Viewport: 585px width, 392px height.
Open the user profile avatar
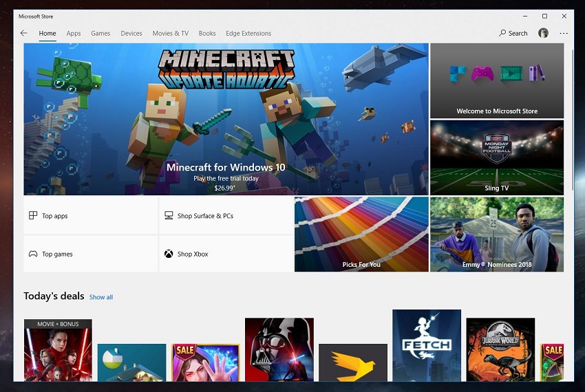click(x=543, y=33)
